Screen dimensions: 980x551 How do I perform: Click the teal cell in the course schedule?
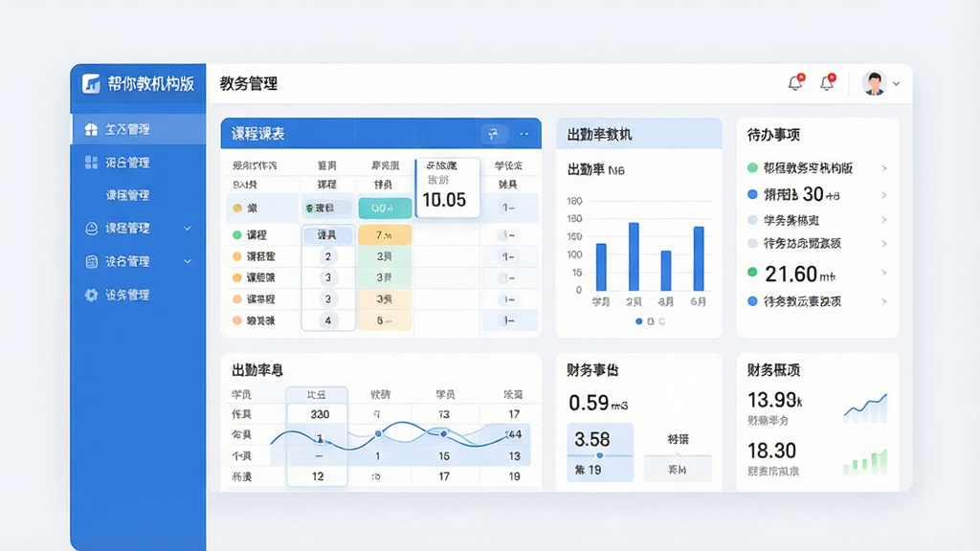coord(385,208)
